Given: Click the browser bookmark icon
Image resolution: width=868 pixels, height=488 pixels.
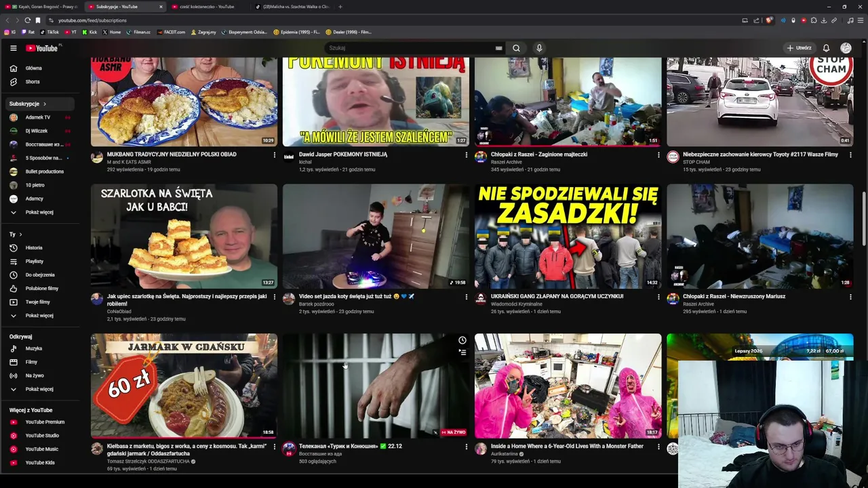Looking at the screenshot, I should coord(38,20).
